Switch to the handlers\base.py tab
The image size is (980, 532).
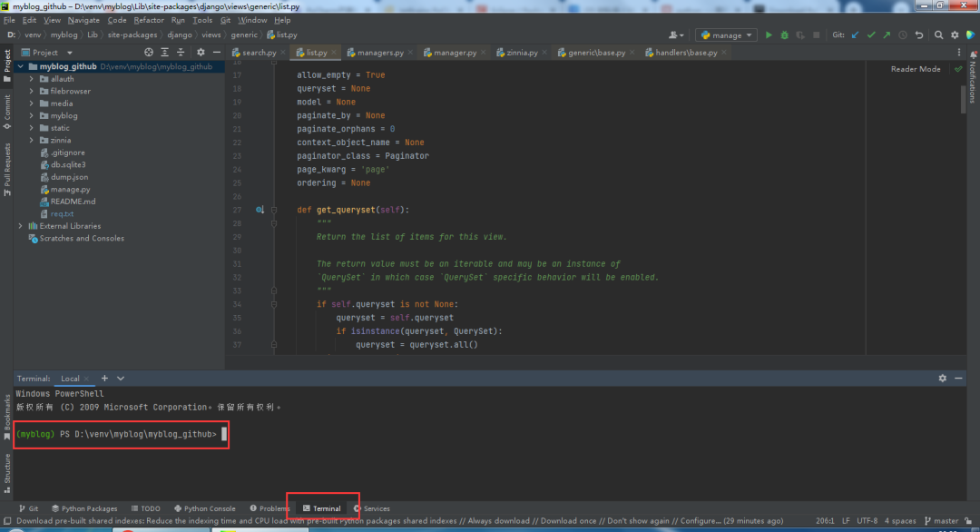686,53
